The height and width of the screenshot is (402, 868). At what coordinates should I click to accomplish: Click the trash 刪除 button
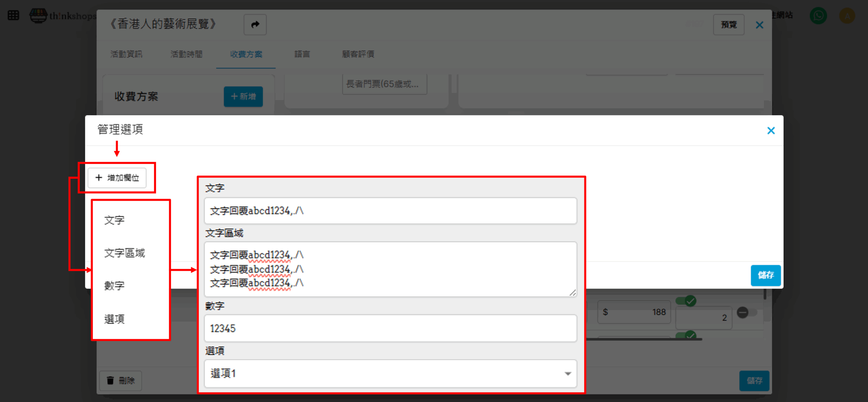[x=121, y=380]
